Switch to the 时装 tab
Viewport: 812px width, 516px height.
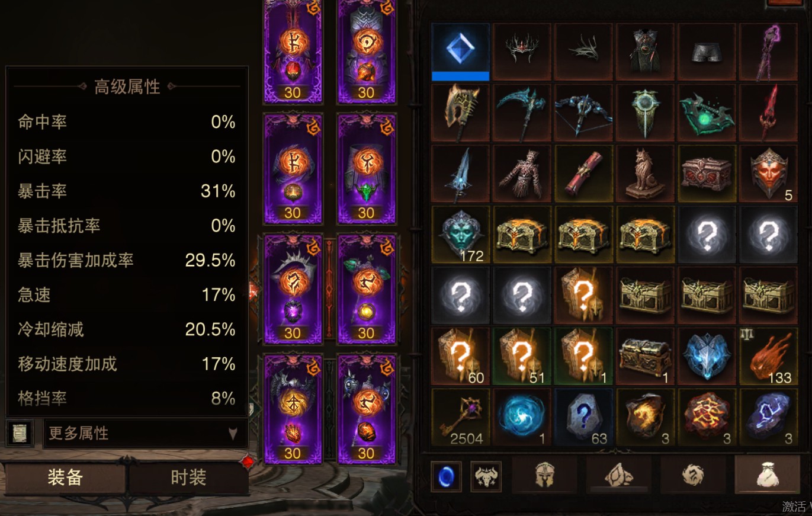pos(188,477)
